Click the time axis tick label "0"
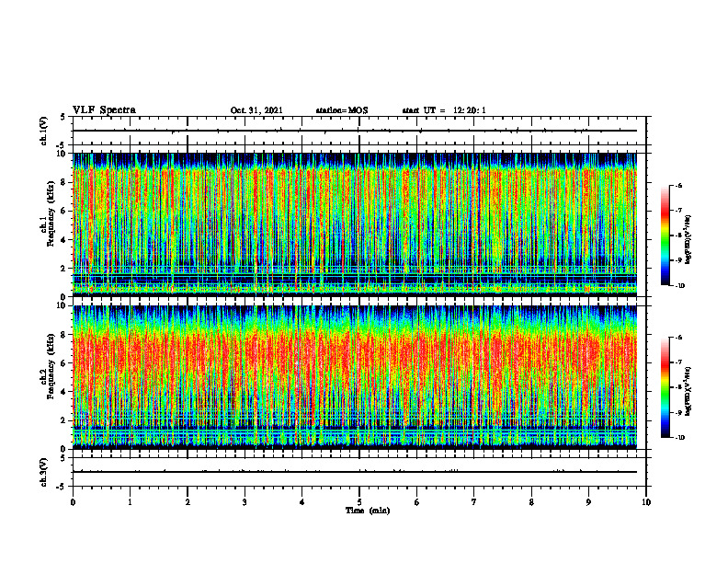The image size is (728, 563). click(x=73, y=502)
